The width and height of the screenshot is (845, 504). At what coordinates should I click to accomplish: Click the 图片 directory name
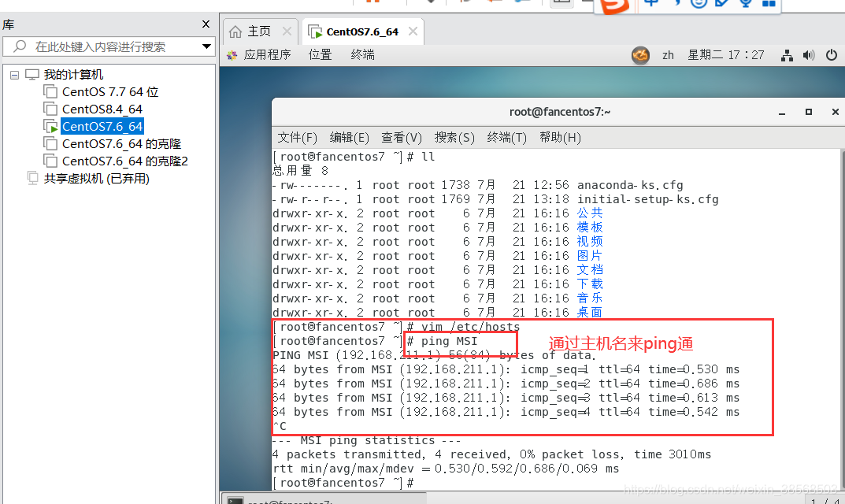[x=590, y=255]
